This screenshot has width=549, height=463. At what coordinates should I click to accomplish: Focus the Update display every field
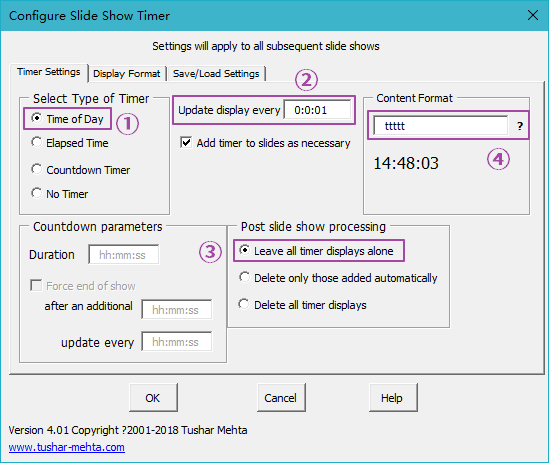pyautogui.click(x=317, y=110)
